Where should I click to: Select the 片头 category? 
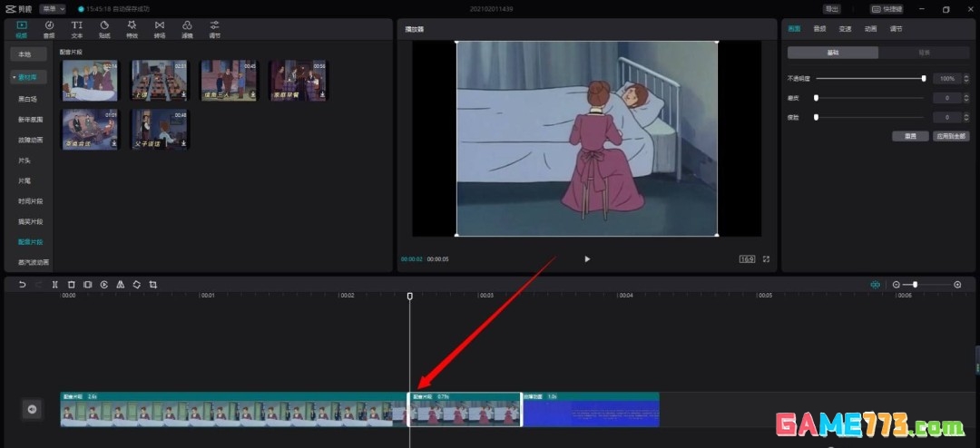(x=24, y=161)
